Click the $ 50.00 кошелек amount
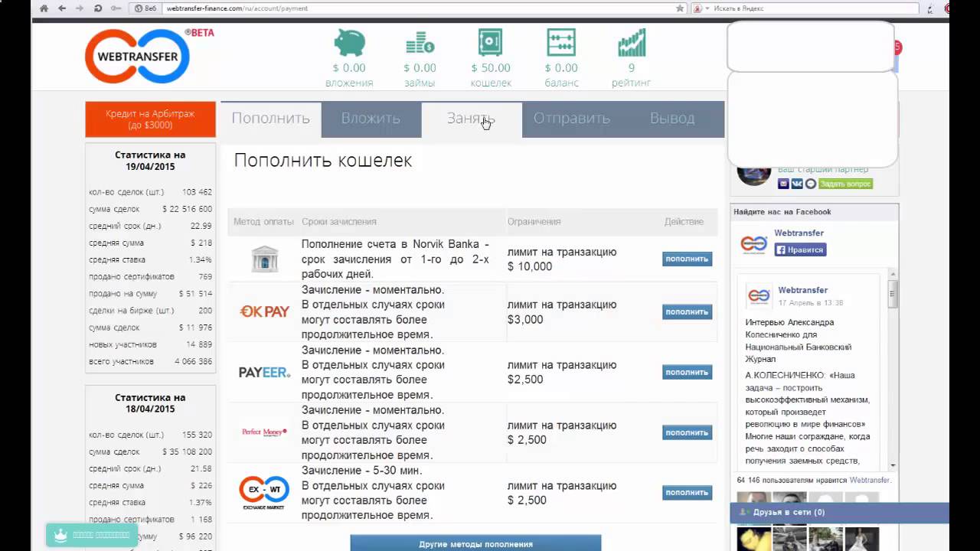 (490, 68)
